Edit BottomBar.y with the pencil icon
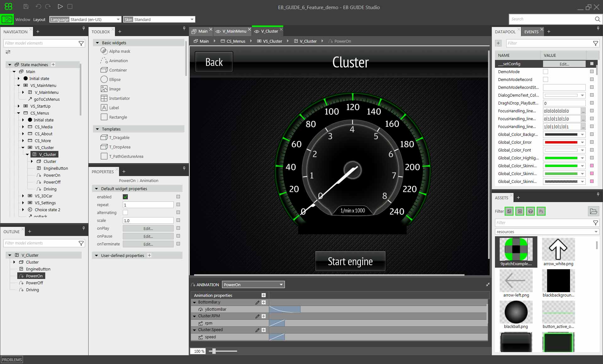The width and height of the screenshot is (603, 364). point(257,302)
